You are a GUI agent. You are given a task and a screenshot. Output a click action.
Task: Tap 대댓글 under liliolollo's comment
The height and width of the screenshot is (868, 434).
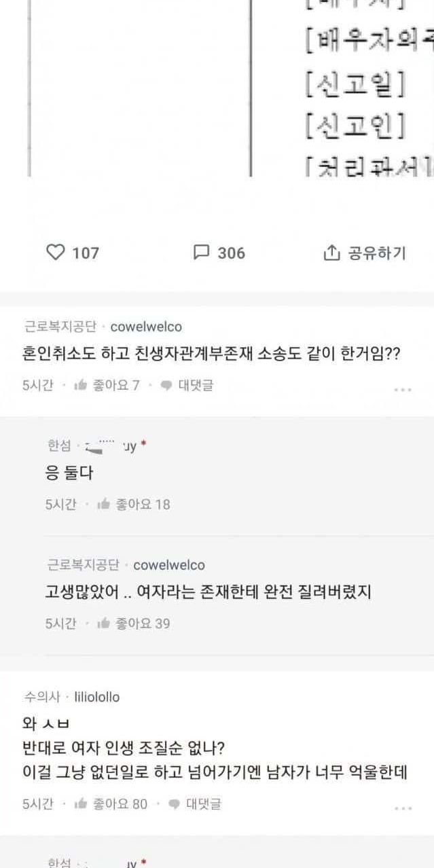click(196, 804)
